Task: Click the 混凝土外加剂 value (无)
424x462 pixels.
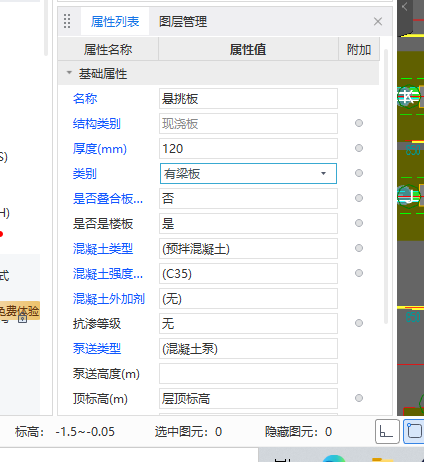Action: (x=248, y=299)
